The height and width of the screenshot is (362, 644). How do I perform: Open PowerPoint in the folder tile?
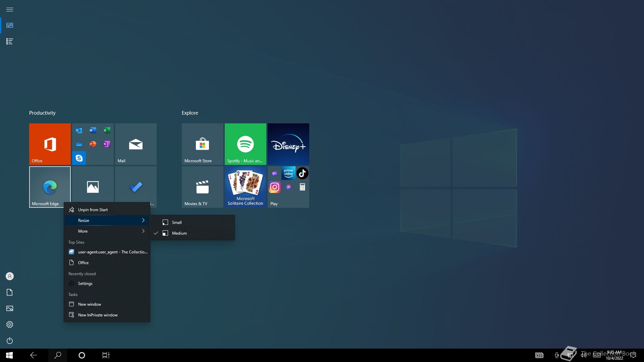(x=93, y=144)
